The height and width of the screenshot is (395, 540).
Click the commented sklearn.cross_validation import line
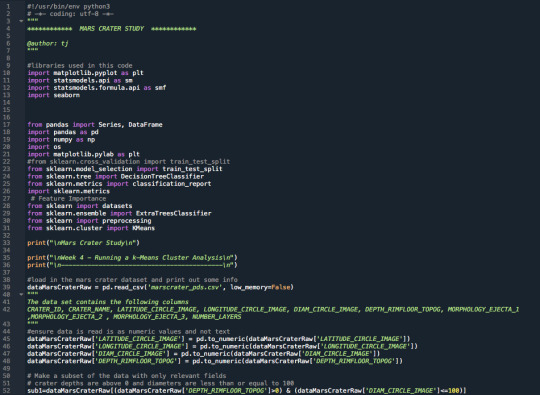coord(128,162)
